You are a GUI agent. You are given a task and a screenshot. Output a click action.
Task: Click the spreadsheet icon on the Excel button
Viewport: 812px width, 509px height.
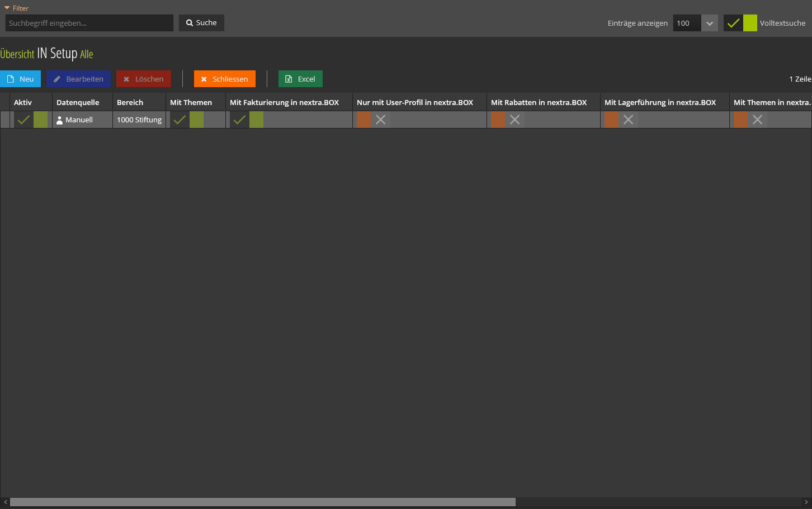[x=290, y=78]
